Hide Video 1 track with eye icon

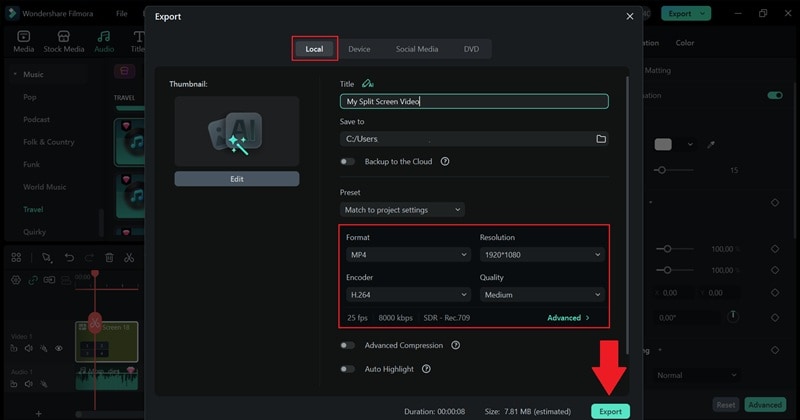coord(59,349)
